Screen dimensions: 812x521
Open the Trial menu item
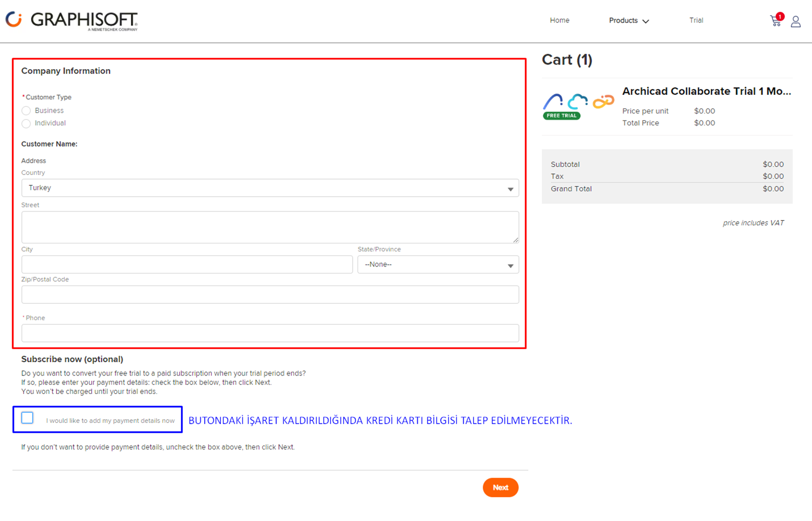[696, 20]
